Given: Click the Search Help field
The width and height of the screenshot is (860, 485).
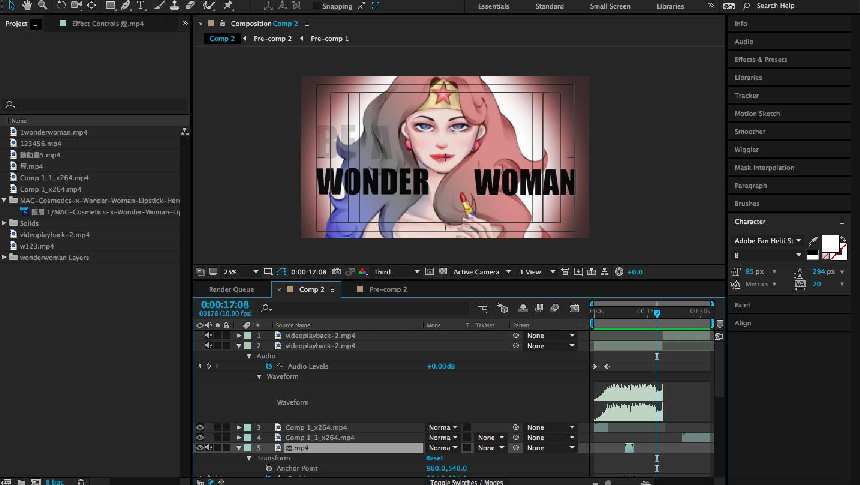Looking at the screenshot, I should 775,5.
